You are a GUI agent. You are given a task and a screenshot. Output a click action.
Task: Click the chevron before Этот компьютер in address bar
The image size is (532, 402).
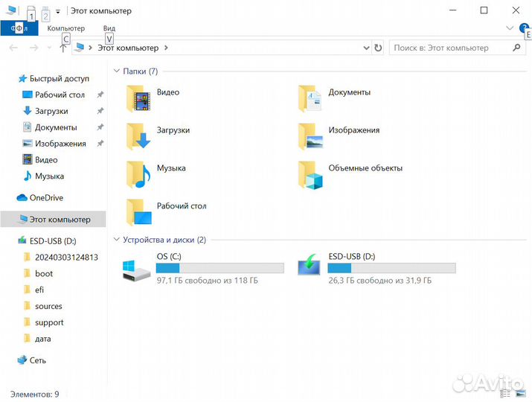click(x=90, y=48)
